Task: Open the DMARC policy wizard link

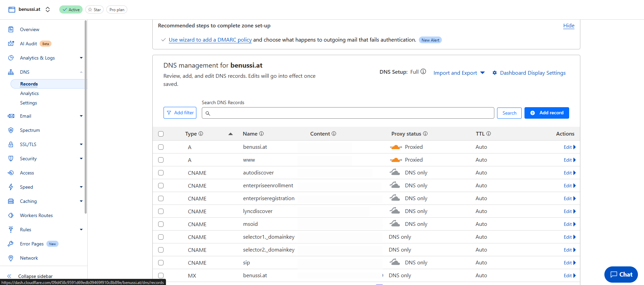Action: coord(210,40)
